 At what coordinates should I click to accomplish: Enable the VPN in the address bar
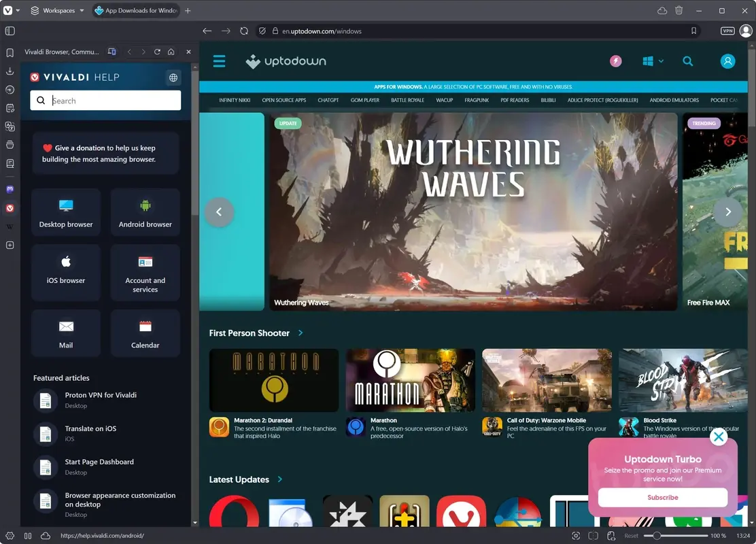coord(727,31)
